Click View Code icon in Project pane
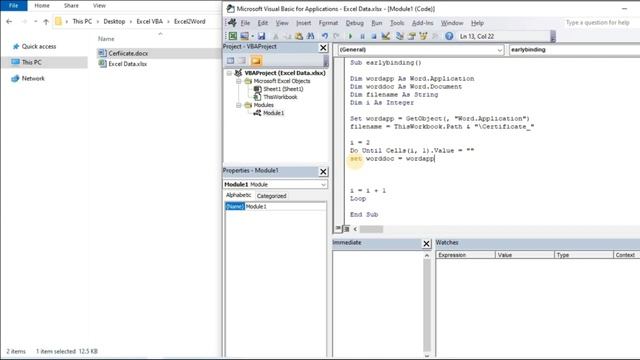 click(231, 61)
